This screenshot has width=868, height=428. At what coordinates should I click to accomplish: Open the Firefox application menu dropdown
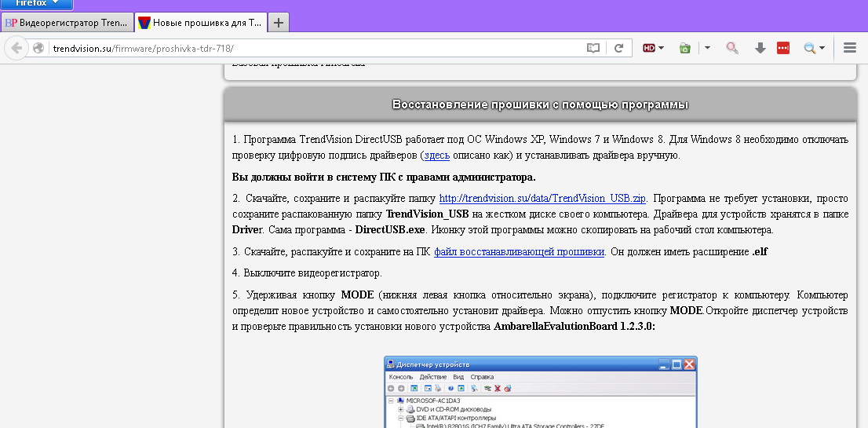pyautogui.click(x=37, y=4)
